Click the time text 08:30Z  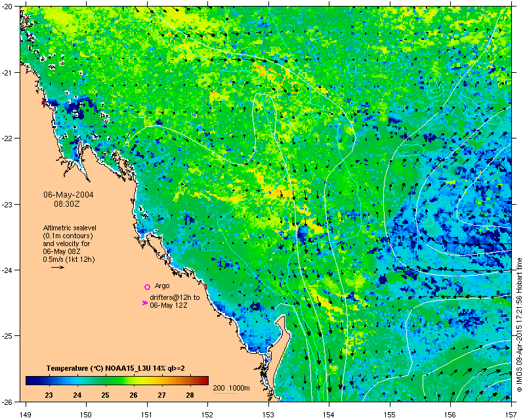click(67, 203)
